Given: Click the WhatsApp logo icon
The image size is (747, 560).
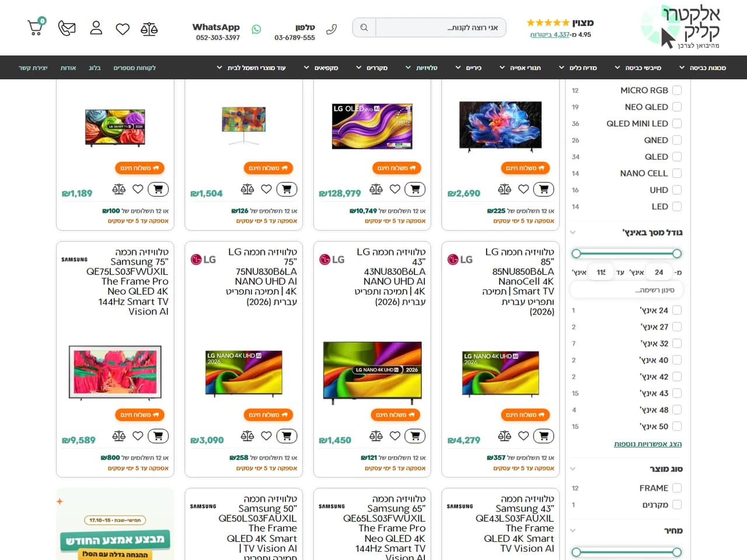Looking at the screenshot, I should [256, 29].
